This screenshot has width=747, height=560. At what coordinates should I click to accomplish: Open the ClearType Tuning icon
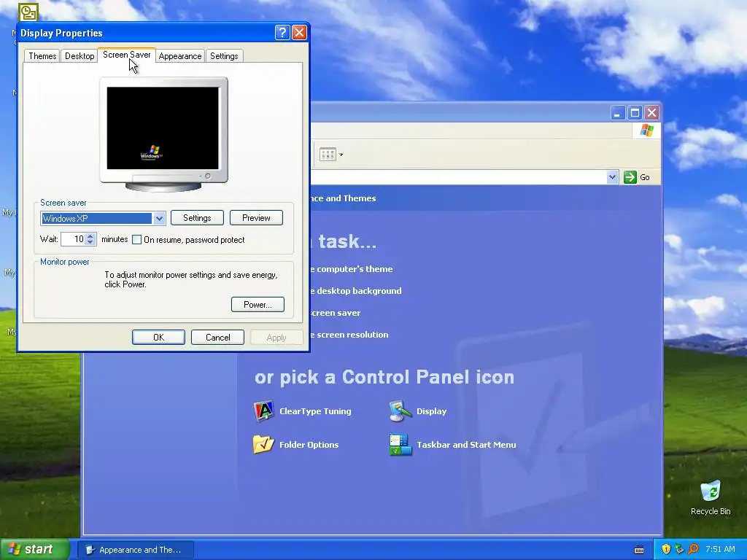tap(263, 411)
